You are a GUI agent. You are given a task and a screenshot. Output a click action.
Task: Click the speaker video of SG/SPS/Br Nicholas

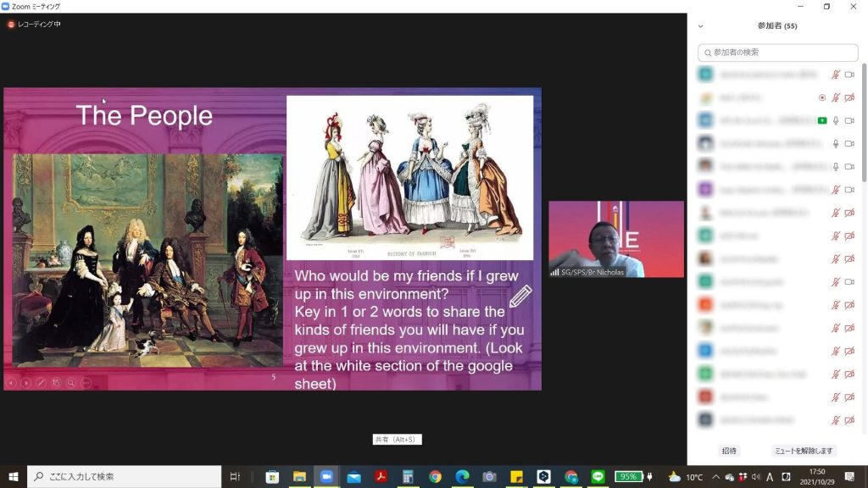[x=616, y=239]
